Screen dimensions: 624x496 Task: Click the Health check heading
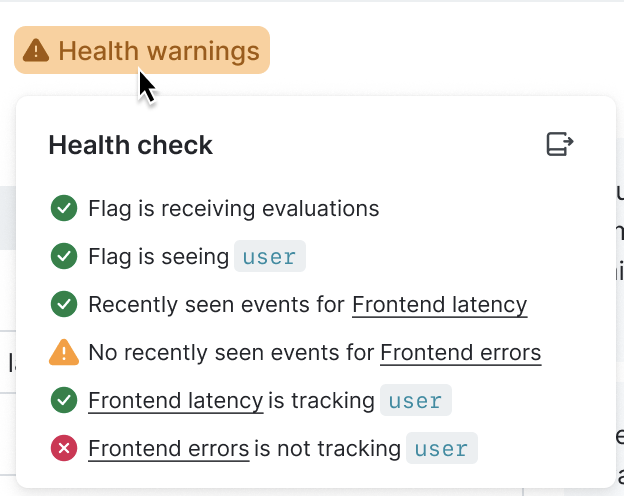(x=131, y=145)
